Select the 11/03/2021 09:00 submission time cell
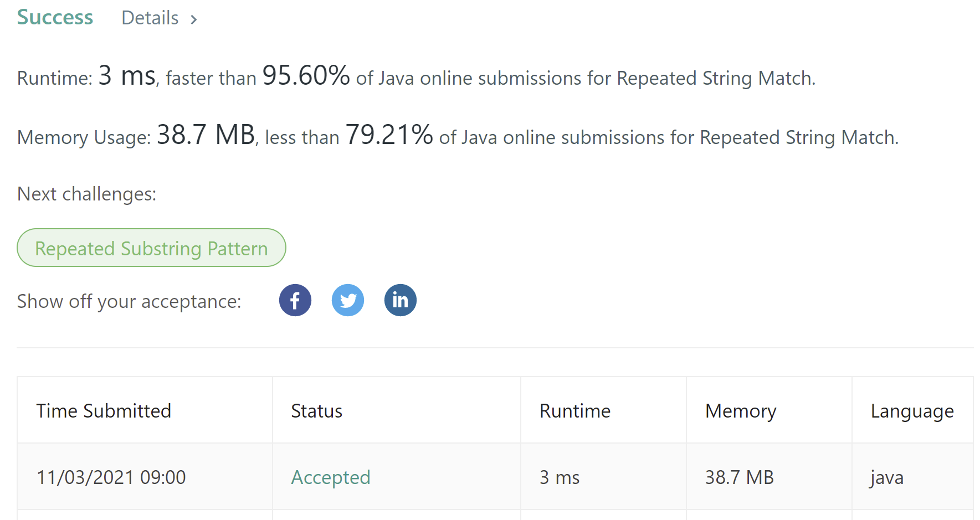 coord(111,477)
